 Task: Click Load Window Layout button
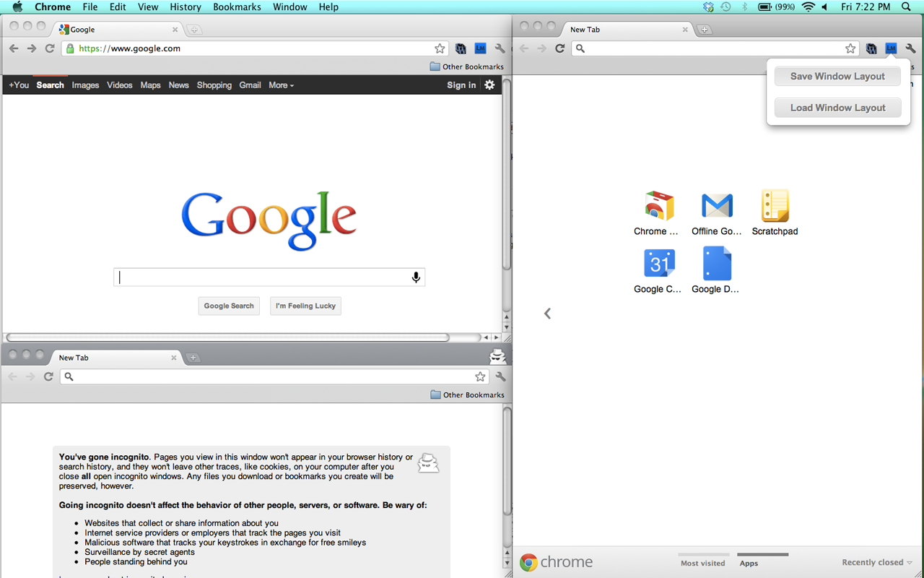pos(837,108)
